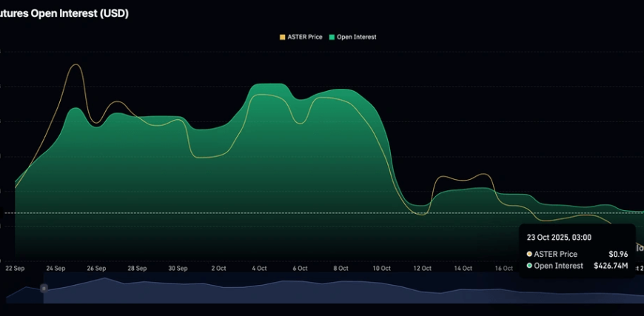Click the 30 Sep x-axis label
Image resolution: width=644 pixels, height=316 pixels.
click(x=178, y=269)
